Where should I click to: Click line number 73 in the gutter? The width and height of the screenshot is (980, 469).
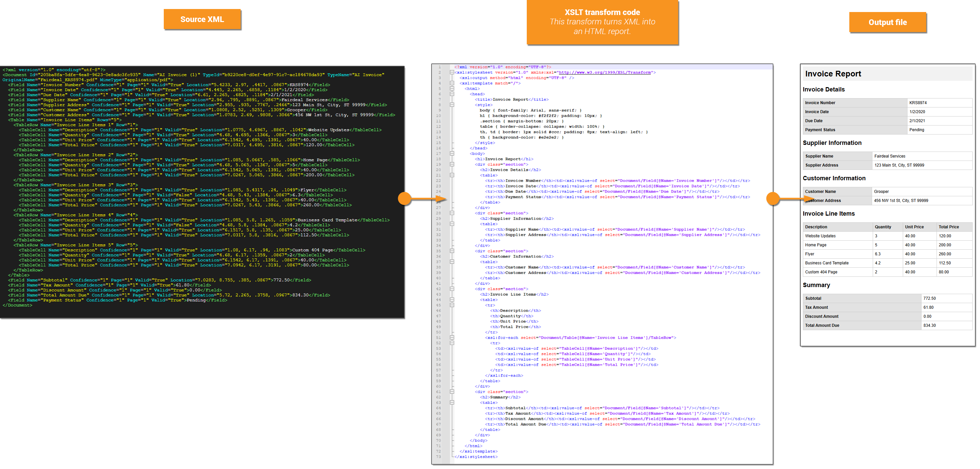tap(439, 456)
